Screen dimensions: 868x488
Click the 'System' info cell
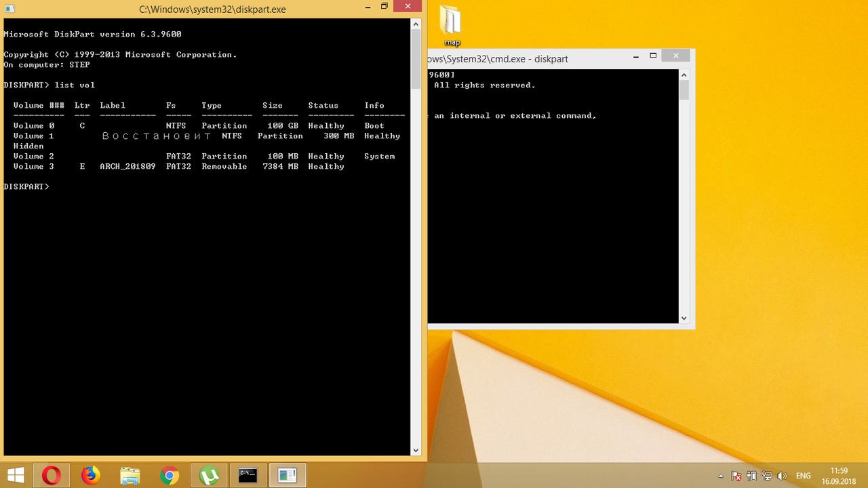380,156
